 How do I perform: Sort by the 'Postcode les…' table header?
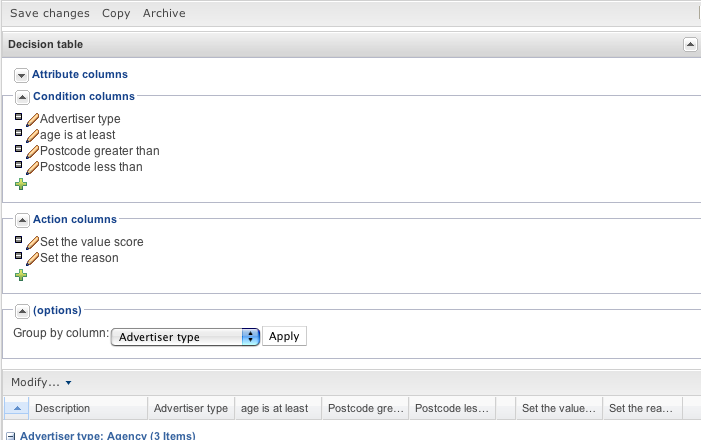pos(452,408)
